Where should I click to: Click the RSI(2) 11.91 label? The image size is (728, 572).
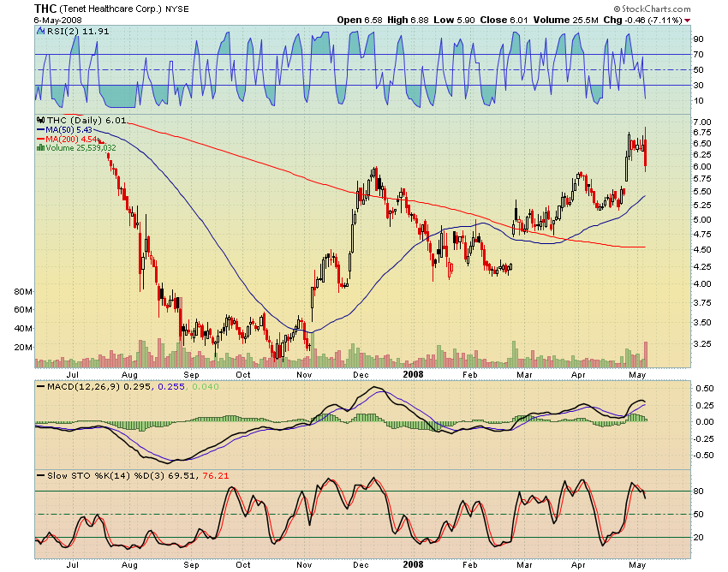click(x=78, y=31)
